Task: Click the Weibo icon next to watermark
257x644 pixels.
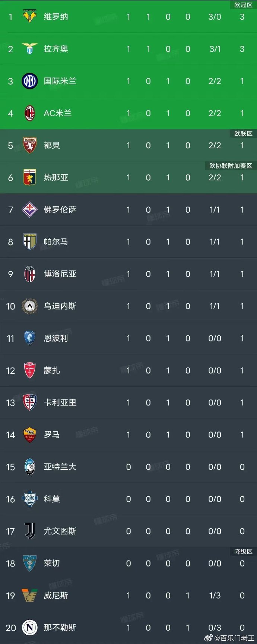Action: tap(210, 638)
